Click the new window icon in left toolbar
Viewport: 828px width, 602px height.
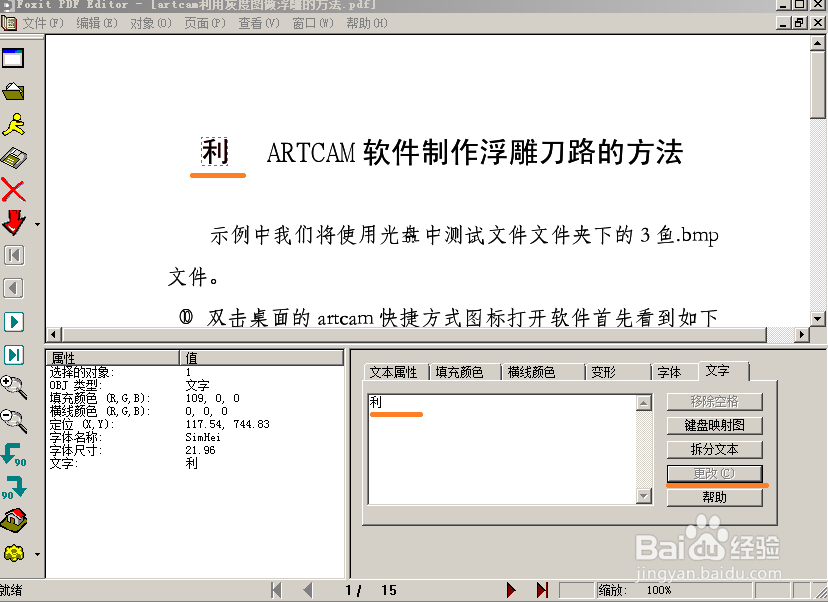(x=13, y=58)
